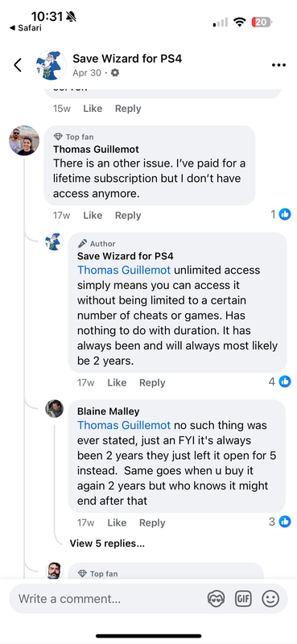View the 3 likes on Blaine Malley's reply

coord(280,522)
